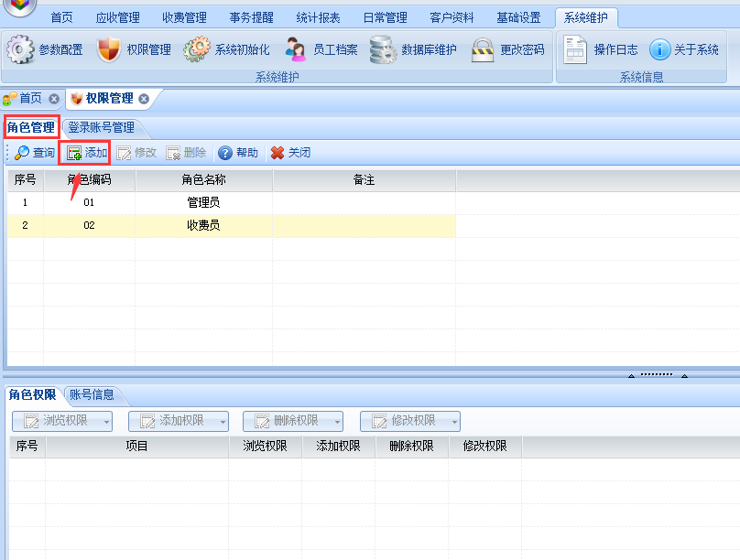Click 项目 column header in permissions table
Image resolution: width=740 pixels, height=560 pixels.
[x=136, y=446]
